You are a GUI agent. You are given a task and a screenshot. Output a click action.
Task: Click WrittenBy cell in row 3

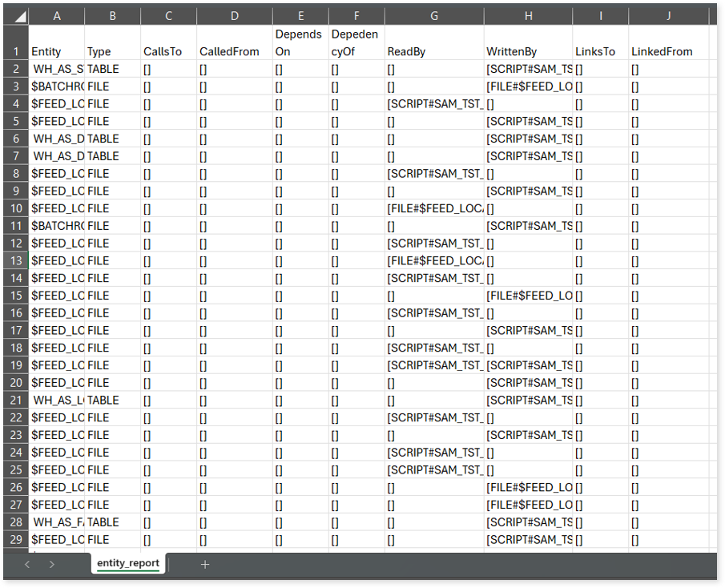point(528,87)
